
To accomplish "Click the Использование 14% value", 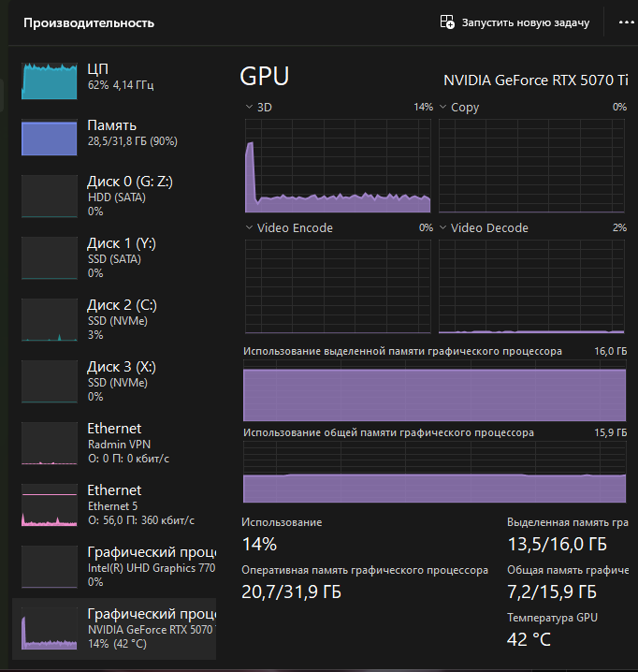I will pyautogui.click(x=259, y=545).
